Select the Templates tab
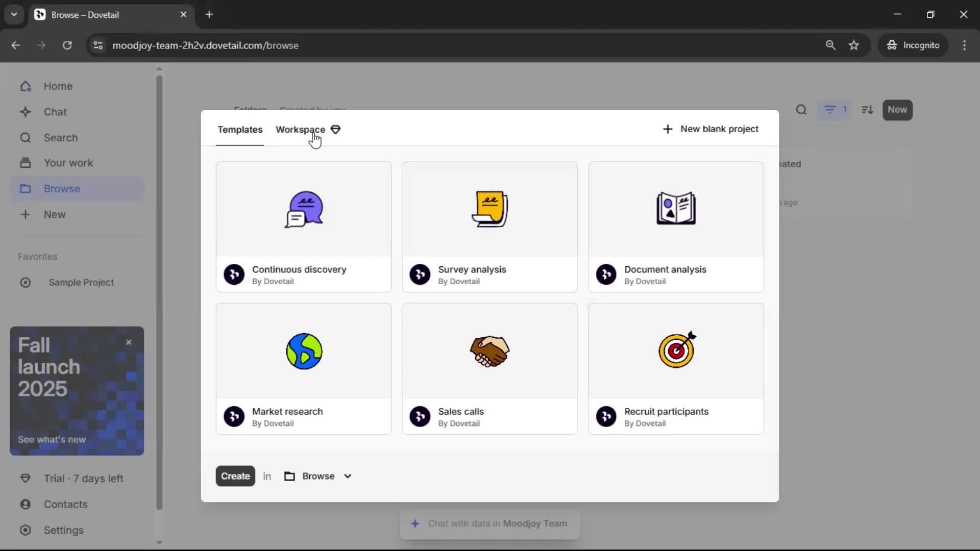The height and width of the screenshot is (551, 980). pos(240,130)
